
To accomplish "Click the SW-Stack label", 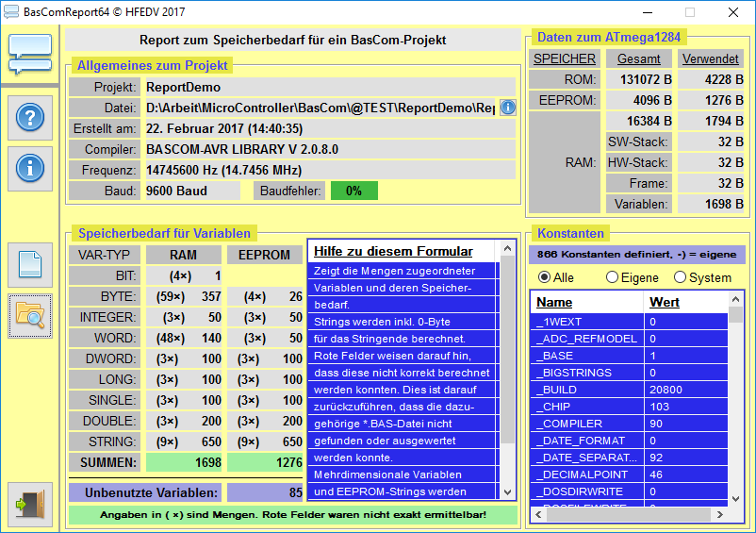I will click(638, 142).
